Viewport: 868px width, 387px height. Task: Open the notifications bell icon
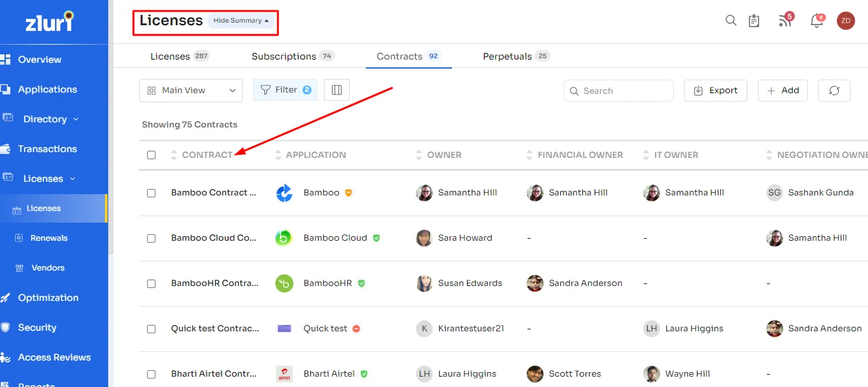pos(817,21)
